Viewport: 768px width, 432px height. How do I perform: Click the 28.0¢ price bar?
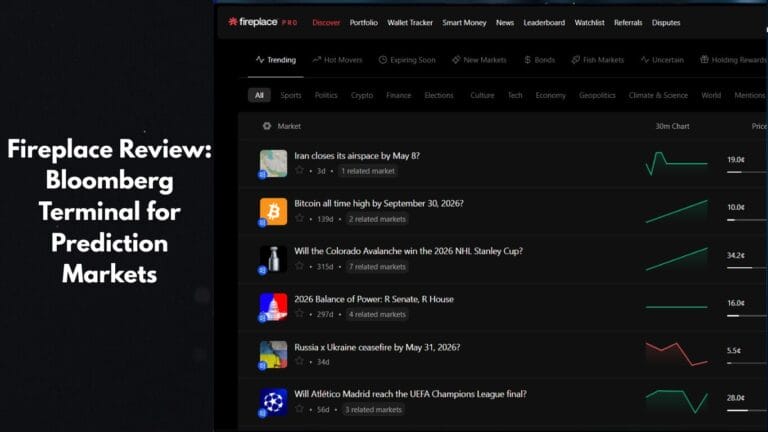pos(746,410)
